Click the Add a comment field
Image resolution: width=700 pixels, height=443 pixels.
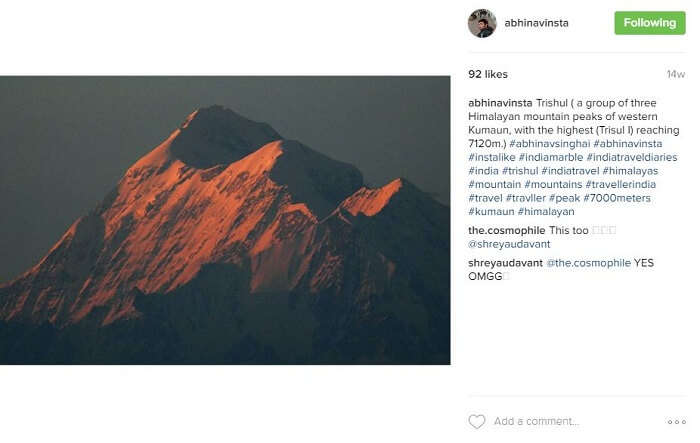click(576, 421)
